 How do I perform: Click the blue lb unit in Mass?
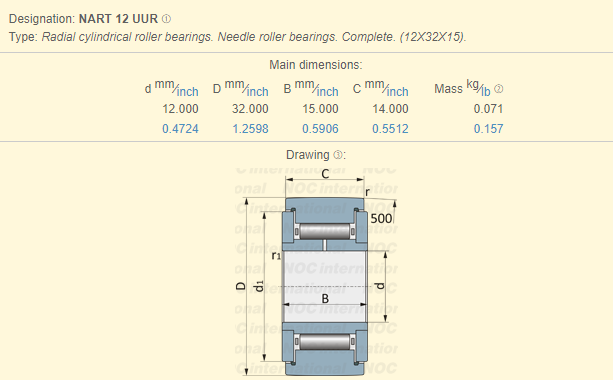pos(486,92)
